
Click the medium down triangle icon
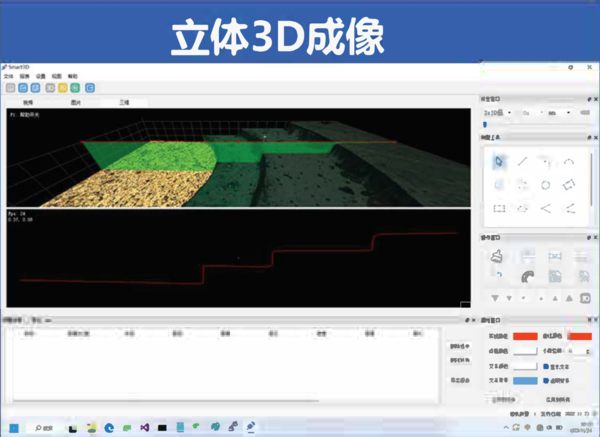(509, 298)
